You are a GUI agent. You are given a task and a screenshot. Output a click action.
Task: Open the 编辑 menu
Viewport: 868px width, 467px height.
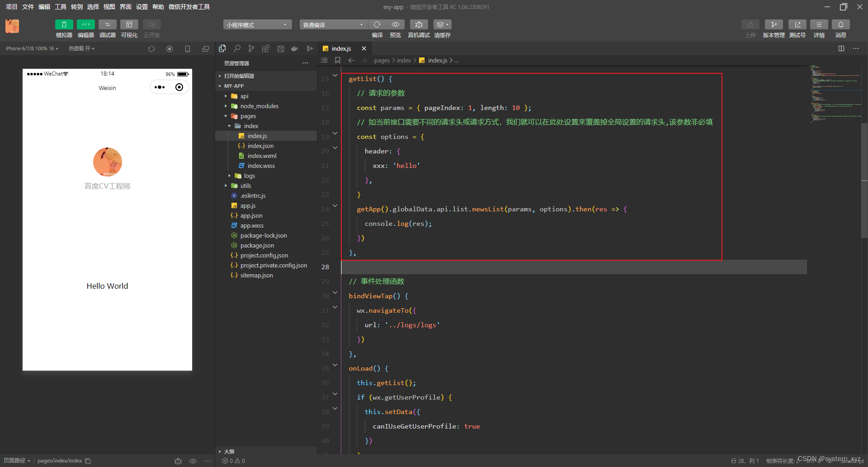click(44, 7)
